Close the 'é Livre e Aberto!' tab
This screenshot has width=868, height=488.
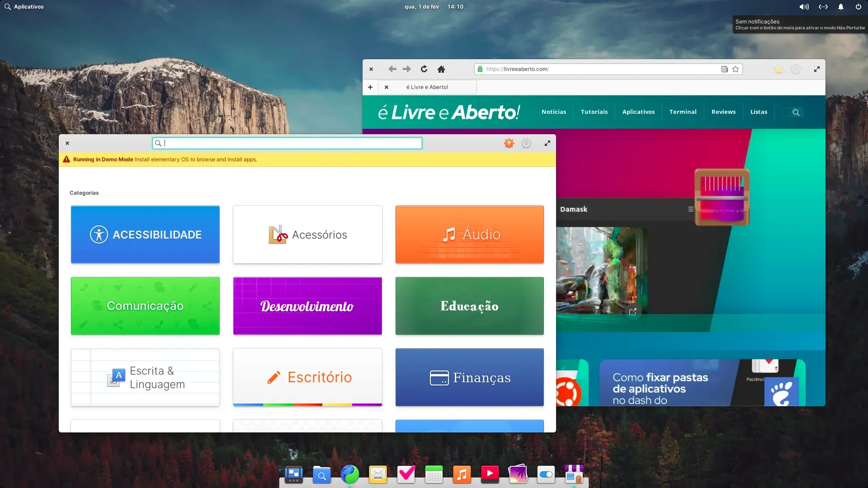tap(387, 87)
